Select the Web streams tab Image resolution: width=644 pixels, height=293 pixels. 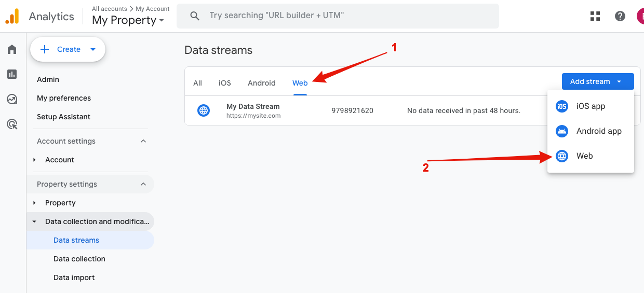(300, 83)
